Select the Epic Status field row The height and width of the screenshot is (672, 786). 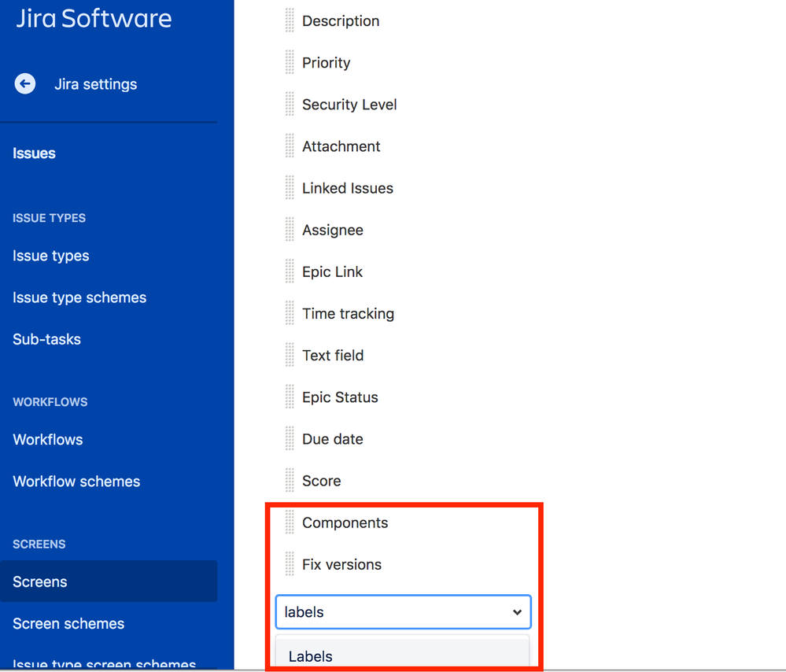coord(340,397)
